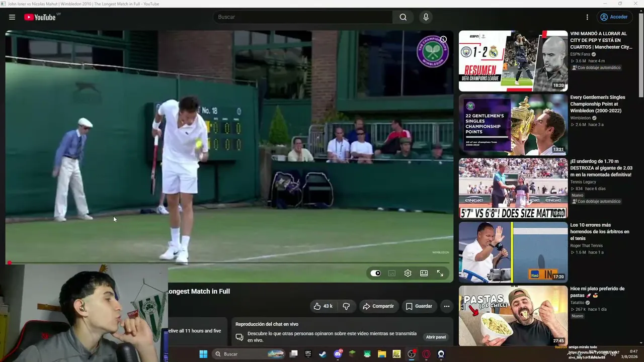Click the search magnifier button
The image size is (644, 362).
(x=403, y=17)
